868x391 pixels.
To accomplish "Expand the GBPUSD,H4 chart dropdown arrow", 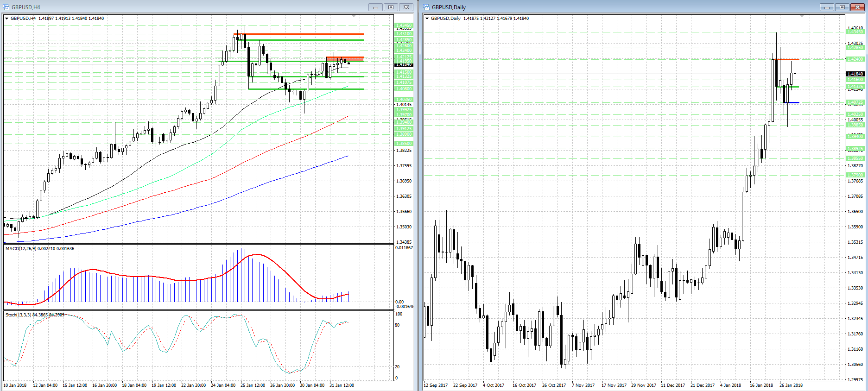I will point(6,19).
